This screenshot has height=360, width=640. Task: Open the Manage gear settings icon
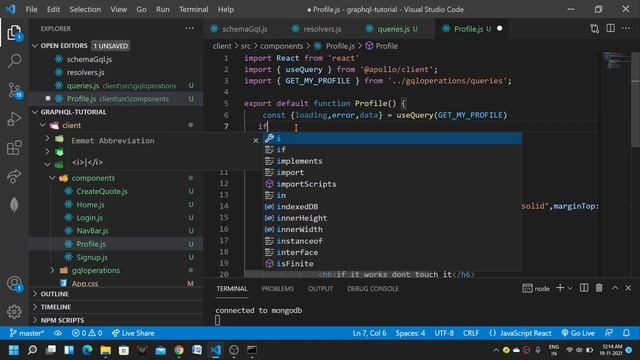click(14, 311)
